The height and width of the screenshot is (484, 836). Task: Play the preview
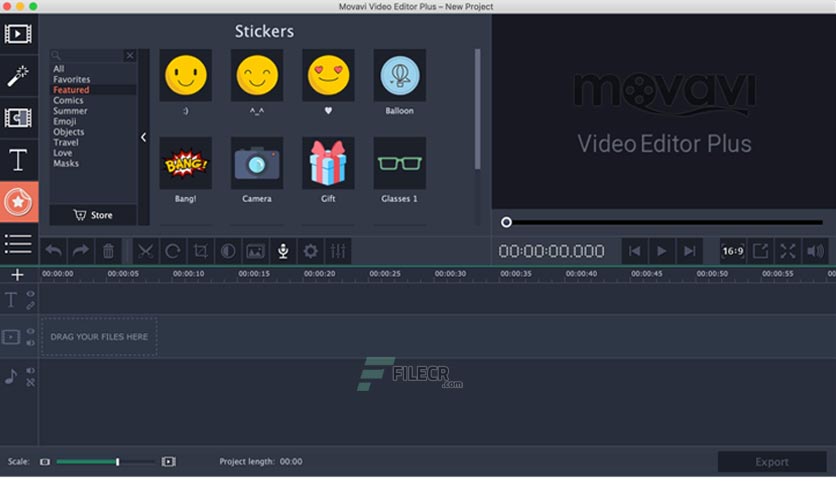coord(662,251)
